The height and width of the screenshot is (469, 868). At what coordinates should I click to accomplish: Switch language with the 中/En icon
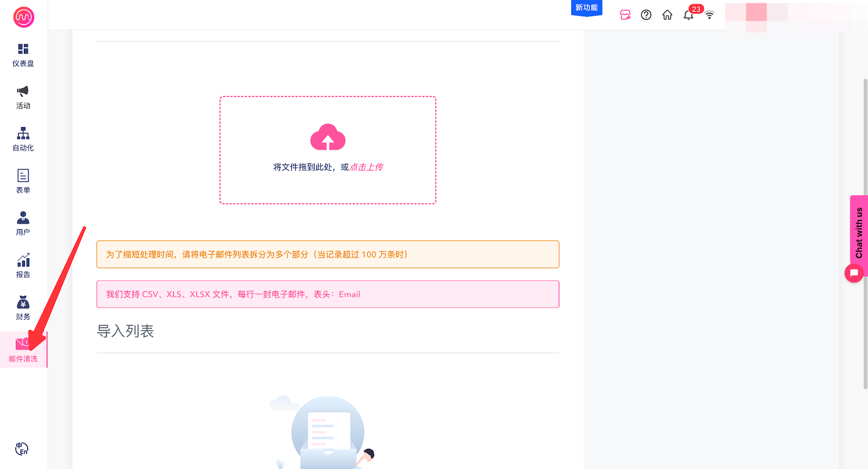22,449
